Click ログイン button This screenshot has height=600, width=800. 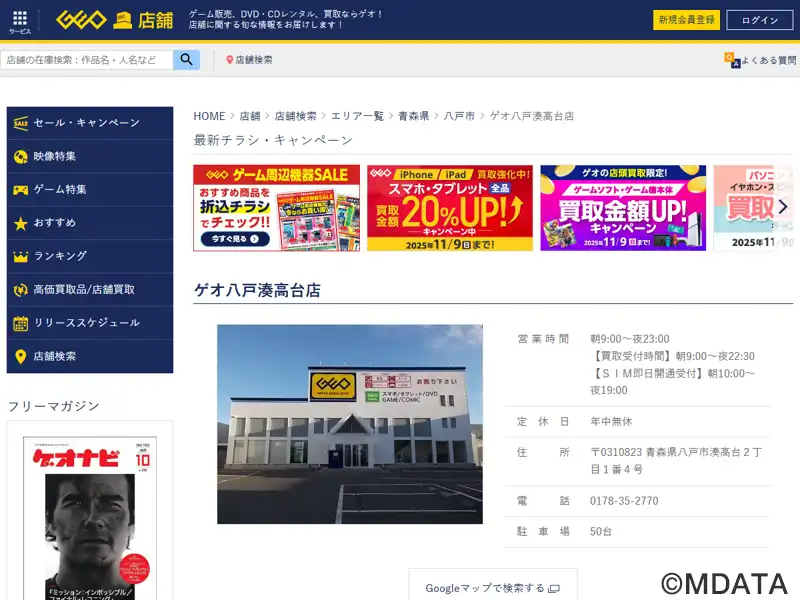[x=760, y=20]
